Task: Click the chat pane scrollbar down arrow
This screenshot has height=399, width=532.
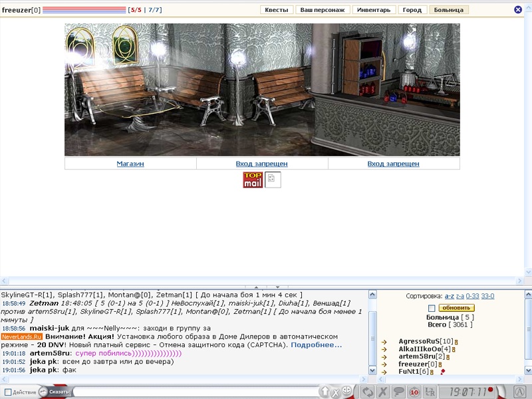Action: click(x=372, y=370)
